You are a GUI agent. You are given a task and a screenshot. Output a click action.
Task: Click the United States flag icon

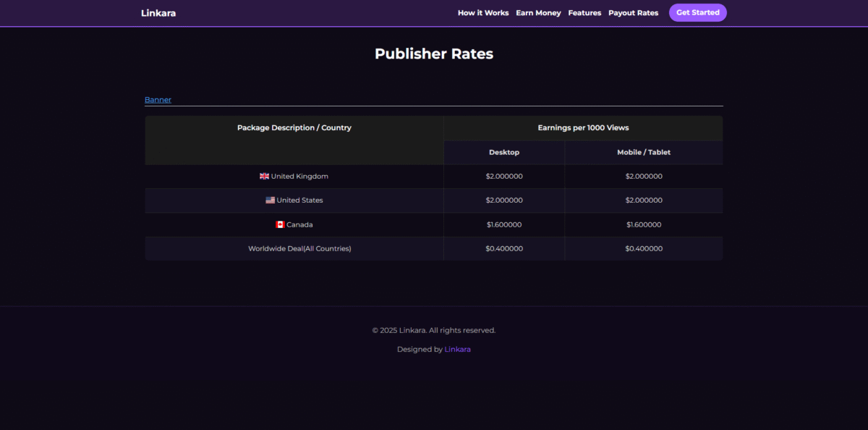(x=270, y=200)
